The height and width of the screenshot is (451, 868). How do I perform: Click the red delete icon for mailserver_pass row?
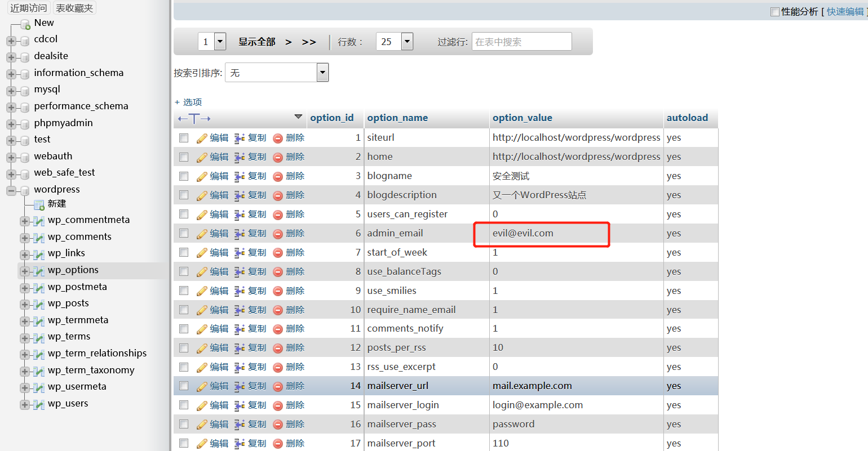click(278, 425)
